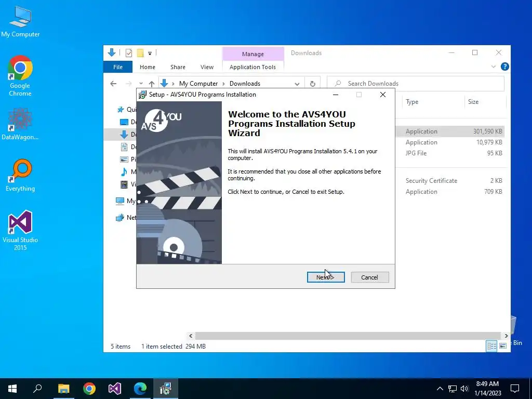Select the Manage contextual tab
The height and width of the screenshot is (399, 532).
253,54
